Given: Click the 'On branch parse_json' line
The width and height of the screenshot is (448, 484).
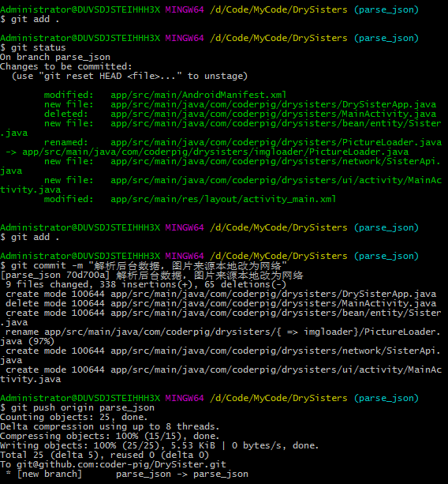Looking at the screenshot, I should click(x=55, y=57).
